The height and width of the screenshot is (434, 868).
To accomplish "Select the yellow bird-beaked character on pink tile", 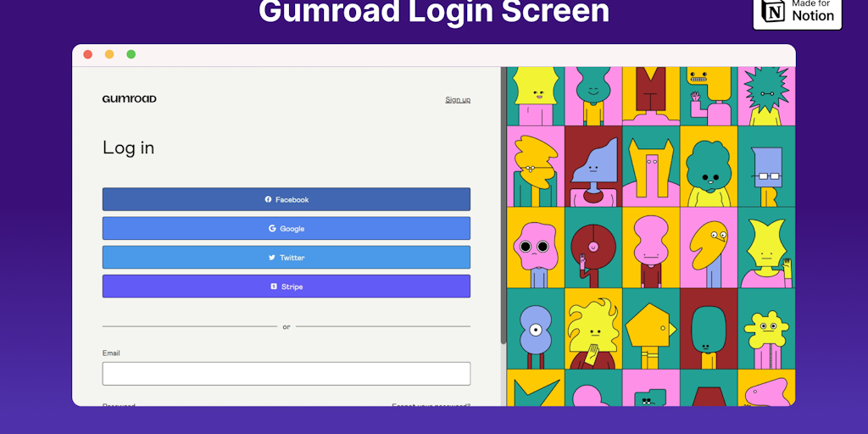I will point(709,248).
